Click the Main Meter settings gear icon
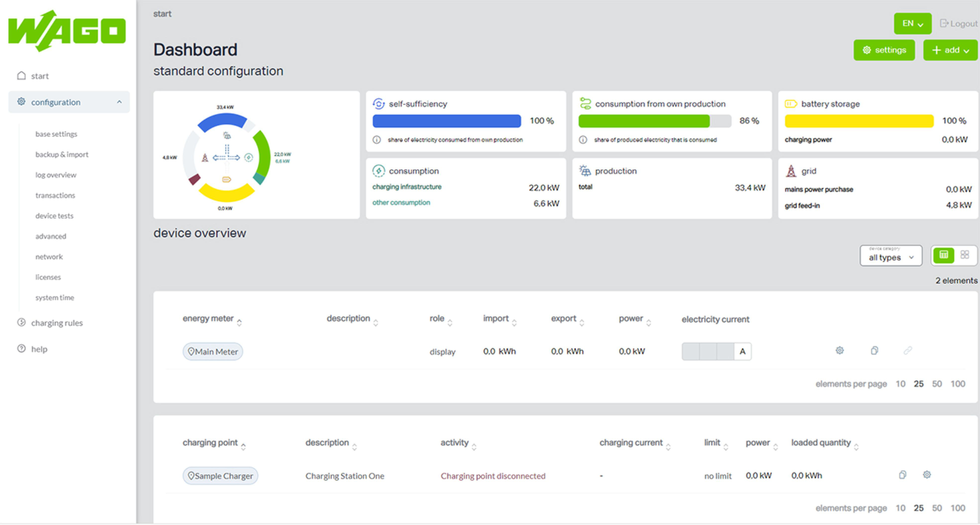The width and height of the screenshot is (980, 525). [x=839, y=351]
